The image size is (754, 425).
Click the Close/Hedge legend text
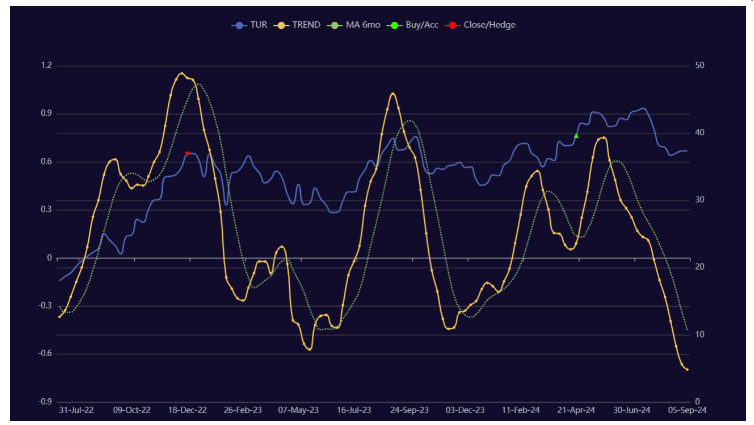(490, 25)
